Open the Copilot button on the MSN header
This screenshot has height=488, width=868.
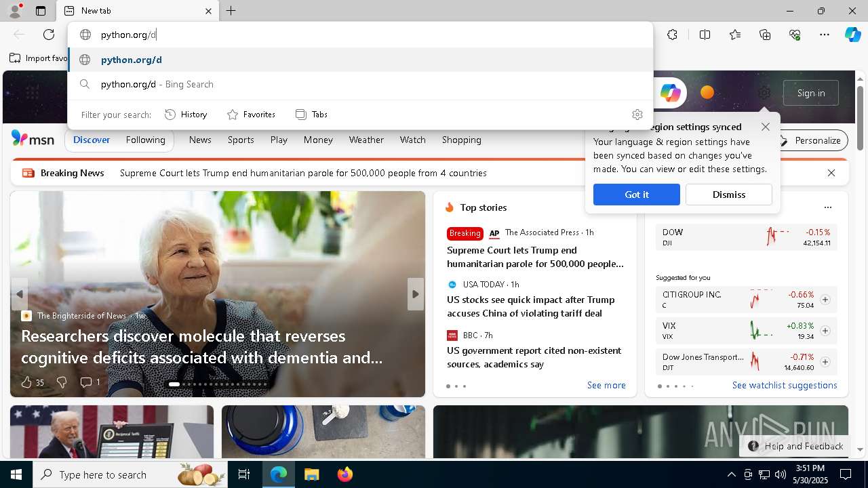point(670,93)
